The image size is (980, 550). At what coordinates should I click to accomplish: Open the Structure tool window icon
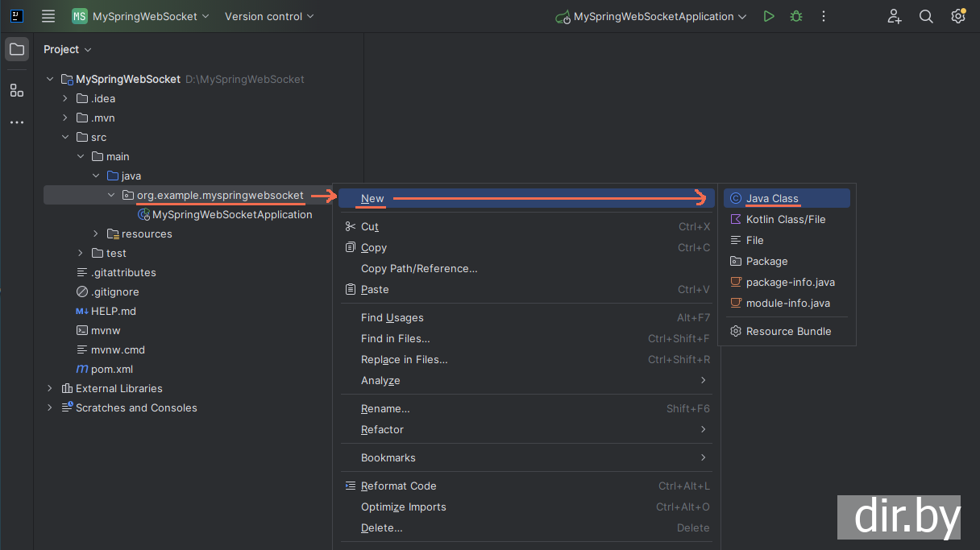point(17,90)
